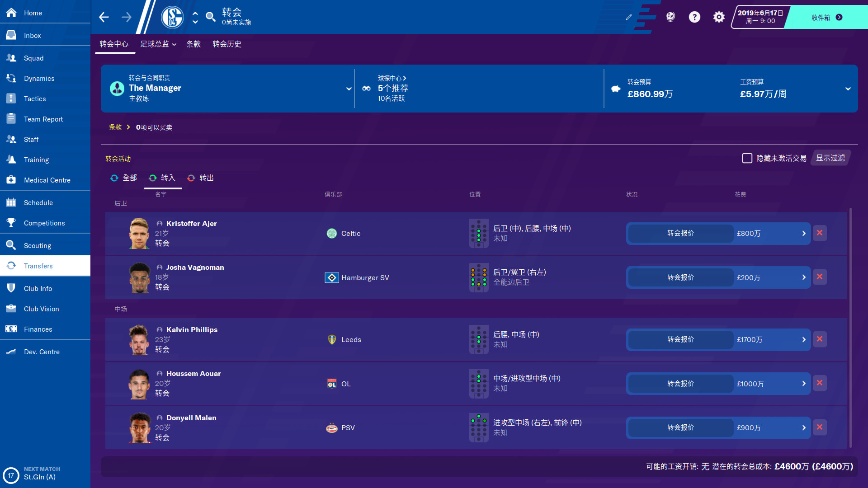Switch to the 转会历史 tab
The height and width of the screenshot is (488, 868).
227,44
